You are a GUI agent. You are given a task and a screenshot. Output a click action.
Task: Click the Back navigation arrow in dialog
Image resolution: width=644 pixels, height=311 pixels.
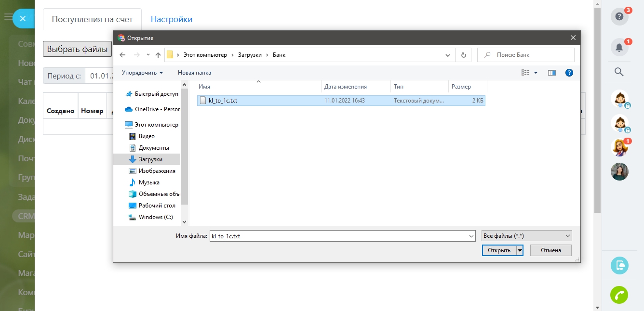click(x=122, y=55)
